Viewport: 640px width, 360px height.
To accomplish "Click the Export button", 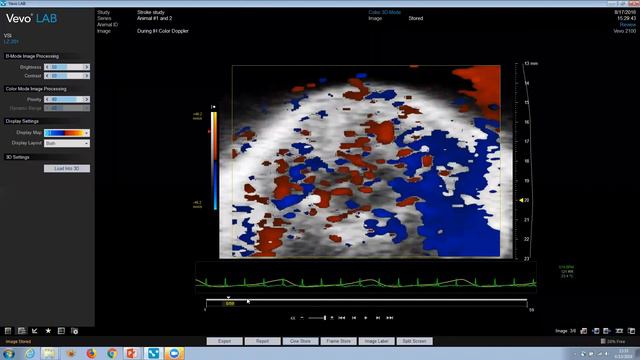I will pos(224,341).
